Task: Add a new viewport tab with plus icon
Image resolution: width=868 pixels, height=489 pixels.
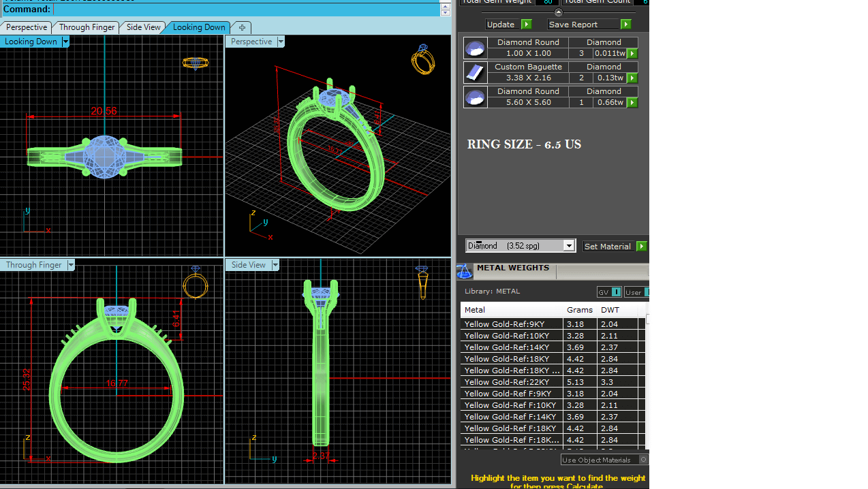Action: coord(242,27)
